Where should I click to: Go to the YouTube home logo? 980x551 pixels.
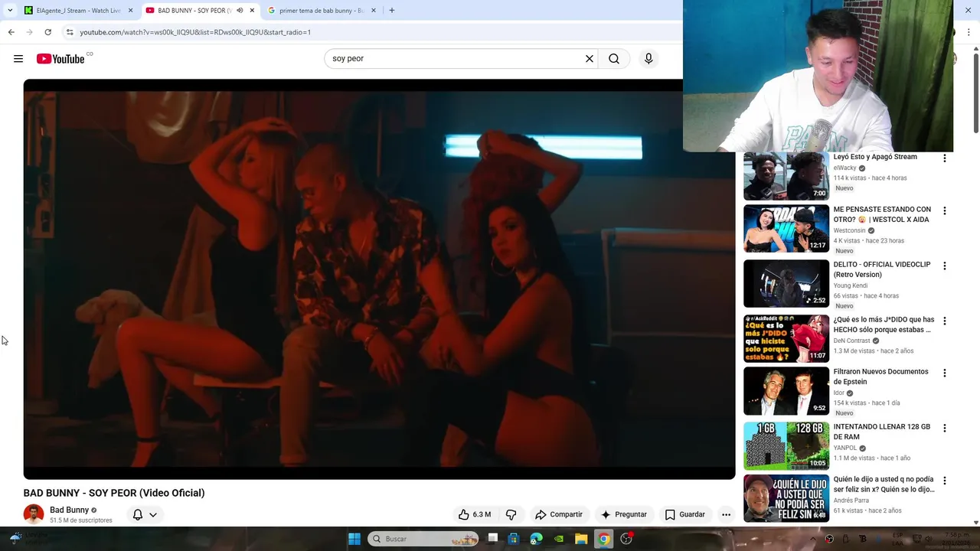click(x=60, y=59)
